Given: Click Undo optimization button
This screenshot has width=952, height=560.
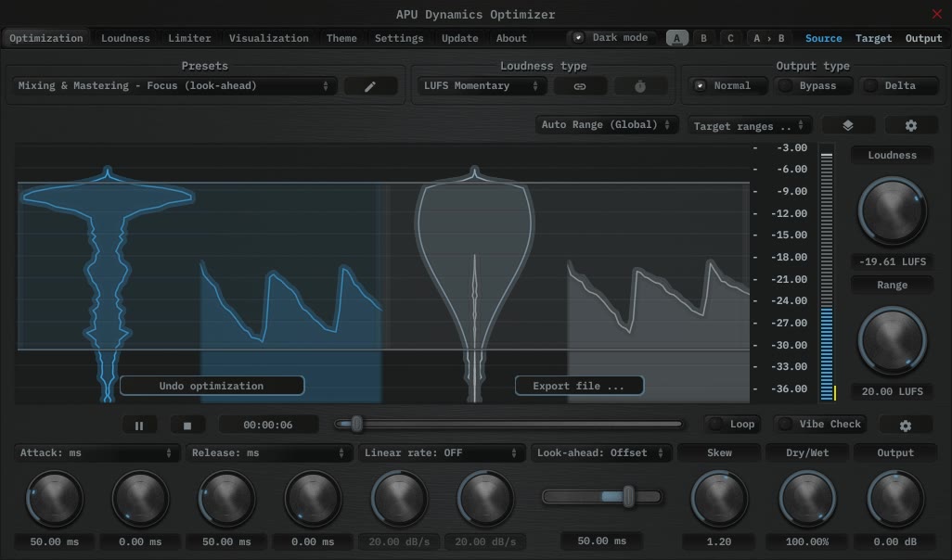Looking at the screenshot, I should coord(212,386).
